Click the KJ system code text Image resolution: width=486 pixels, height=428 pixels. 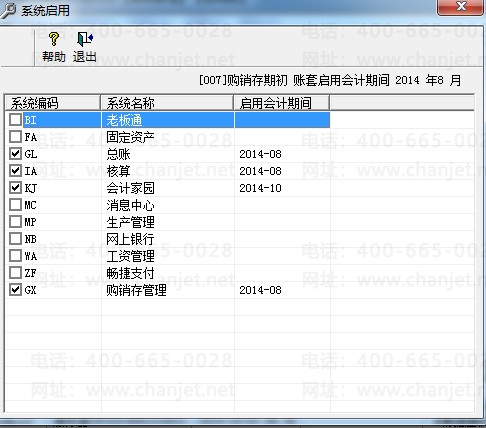click(31, 188)
